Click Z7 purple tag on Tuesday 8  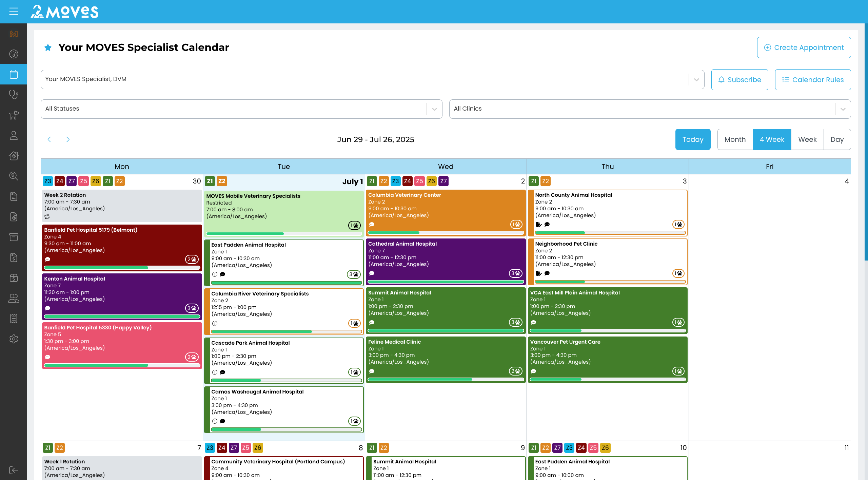click(234, 448)
